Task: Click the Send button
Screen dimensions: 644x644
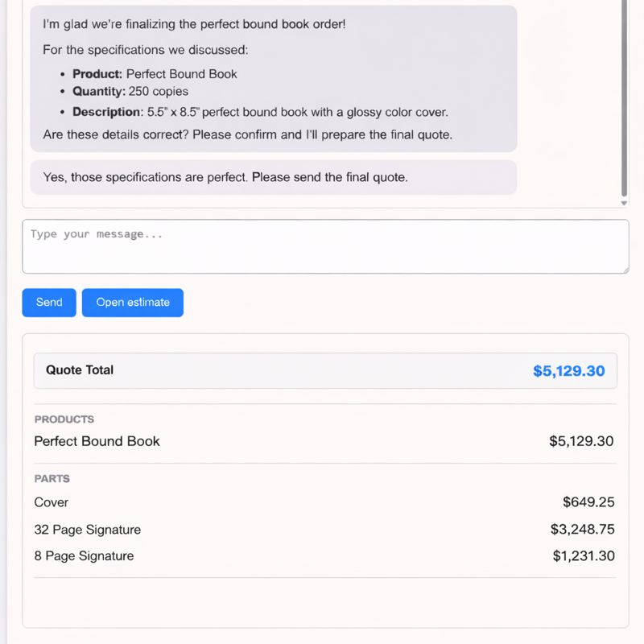Action: pyautogui.click(x=48, y=303)
